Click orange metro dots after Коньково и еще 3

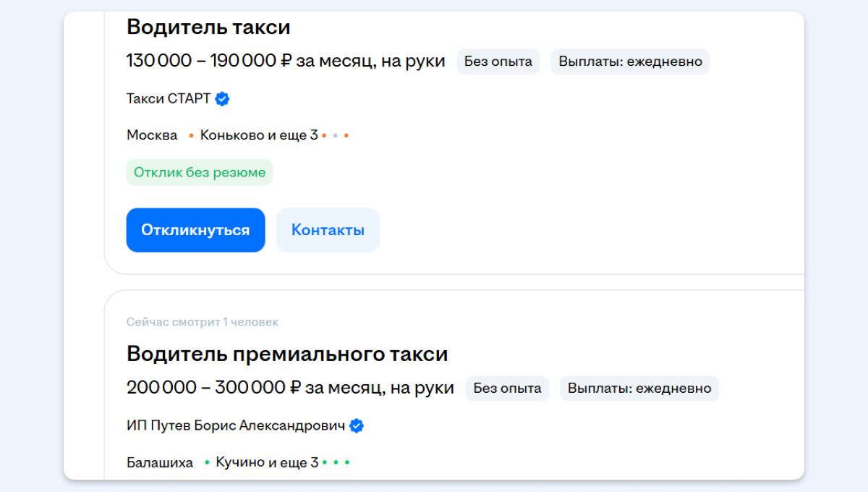(335, 135)
